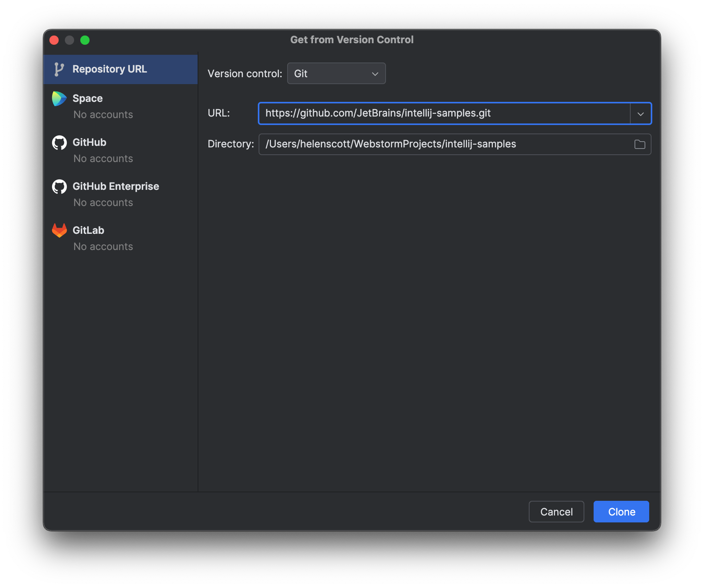Click the Clone button
The height and width of the screenshot is (588, 704).
(621, 512)
